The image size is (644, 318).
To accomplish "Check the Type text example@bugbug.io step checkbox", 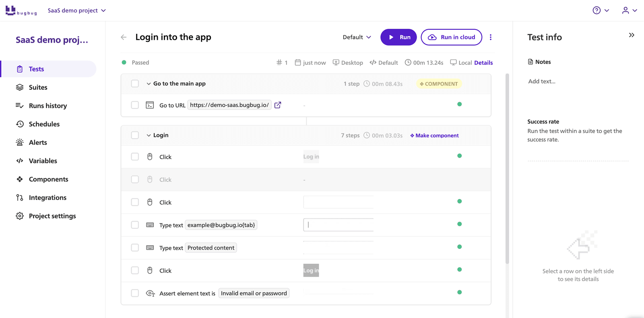I will [x=135, y=225].
